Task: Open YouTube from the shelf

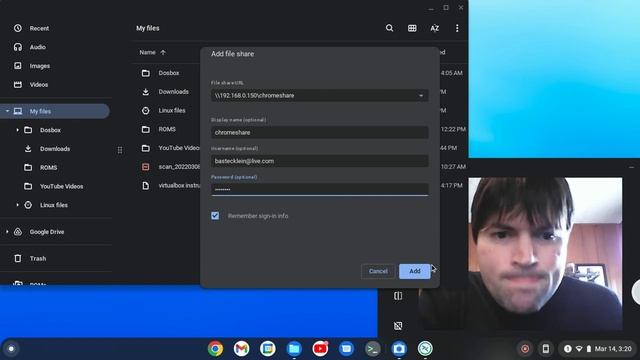Action: pyautogui.click(x=320, y=349)
